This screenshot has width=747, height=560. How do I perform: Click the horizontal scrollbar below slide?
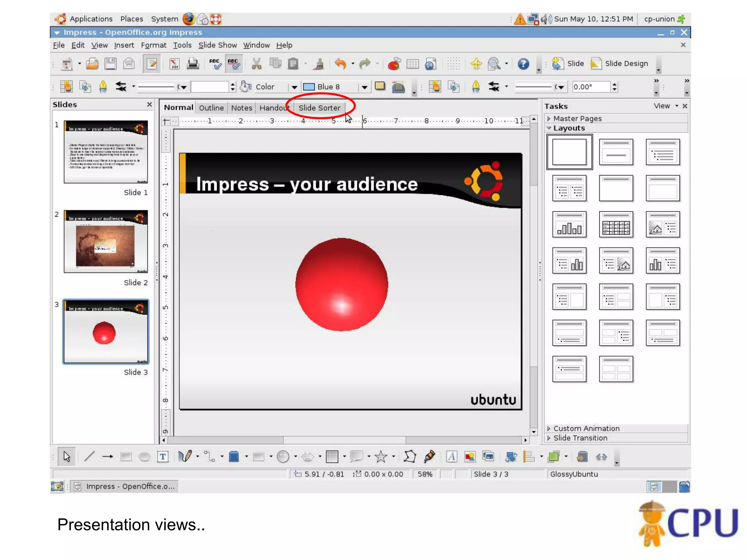click(x=344, y=440)
